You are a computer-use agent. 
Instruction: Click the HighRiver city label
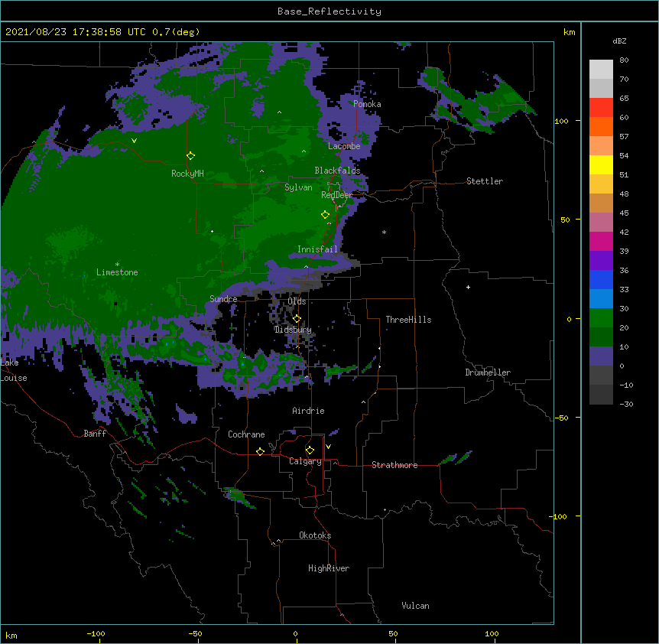tap(329, 568)
